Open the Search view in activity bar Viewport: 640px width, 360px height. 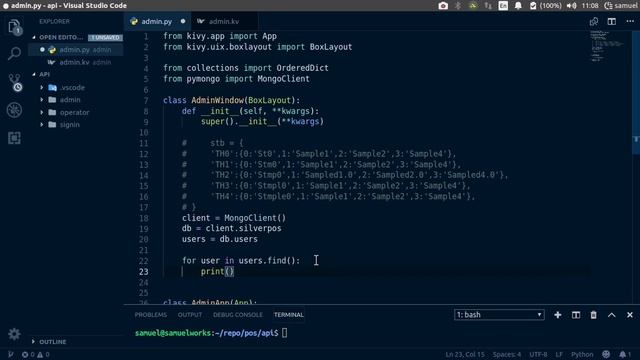pyautogui.click(x=14, y=53)
